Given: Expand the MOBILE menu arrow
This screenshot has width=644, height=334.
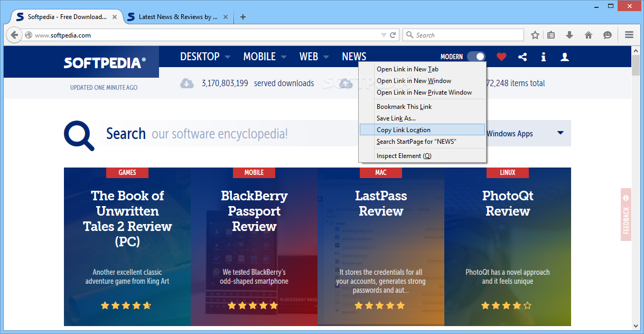Looking at the screenshot, I should pyautogui.click(x=283, y=57).
